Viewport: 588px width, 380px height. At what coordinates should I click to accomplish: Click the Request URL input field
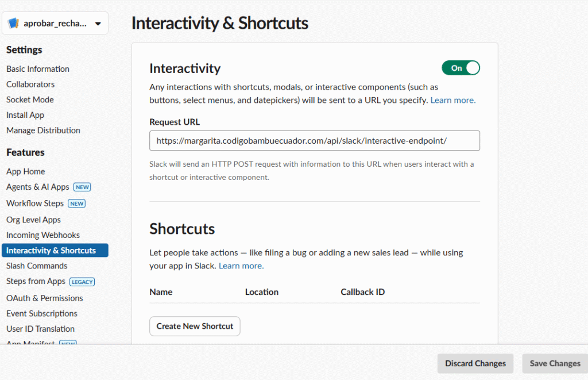pos(314,140)
